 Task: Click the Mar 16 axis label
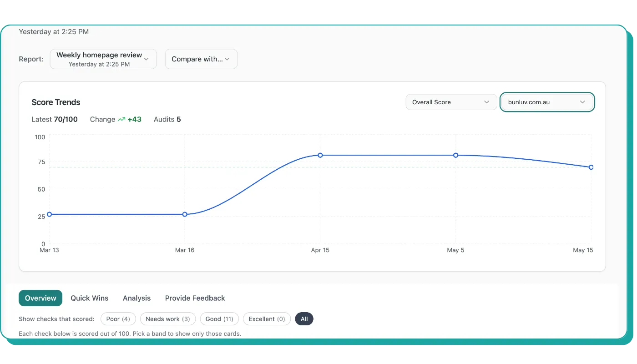coord(185,250)
